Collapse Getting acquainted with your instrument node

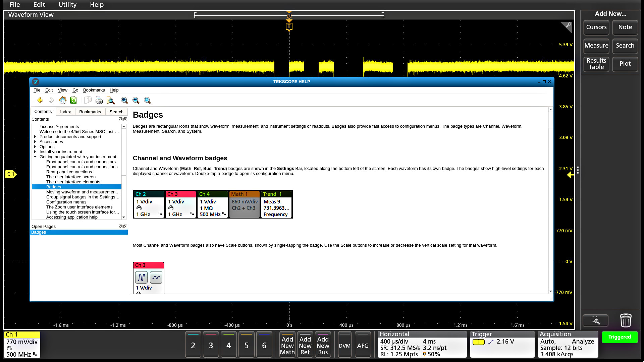pos(35,157)
